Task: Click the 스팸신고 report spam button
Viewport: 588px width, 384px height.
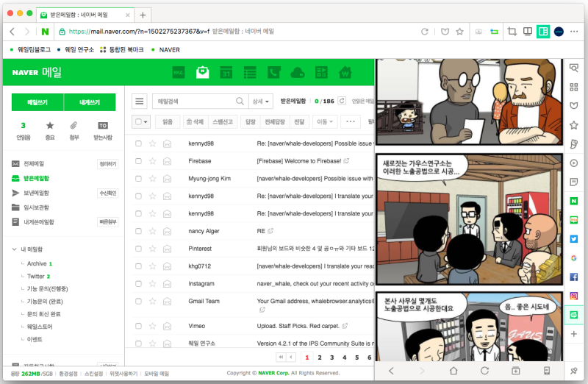Action: click(223, 121)
